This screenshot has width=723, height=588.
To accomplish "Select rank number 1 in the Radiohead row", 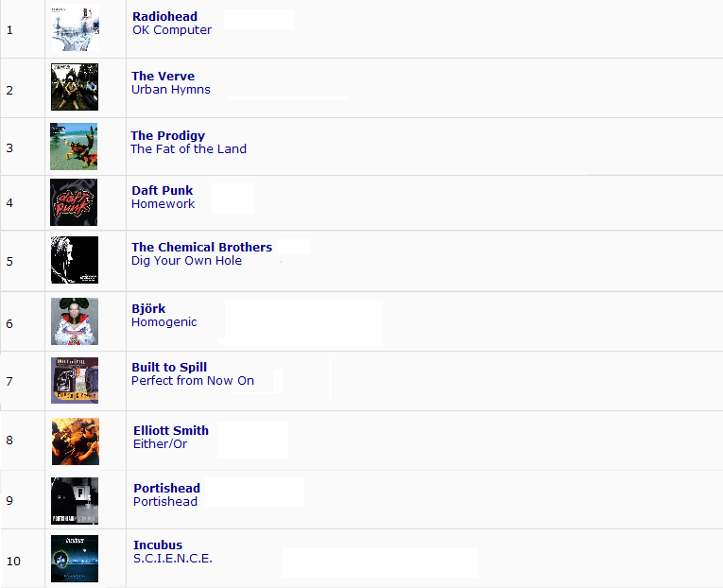I will point(9,30).
